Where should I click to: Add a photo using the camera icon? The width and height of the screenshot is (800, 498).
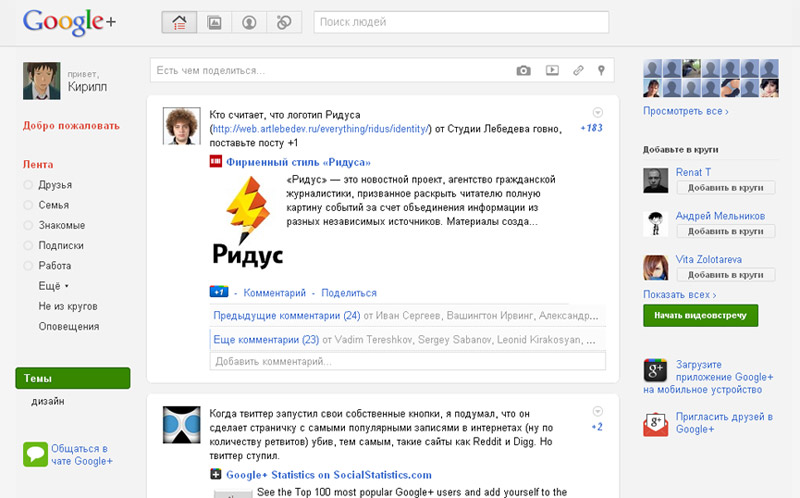[x=523, y=70]
